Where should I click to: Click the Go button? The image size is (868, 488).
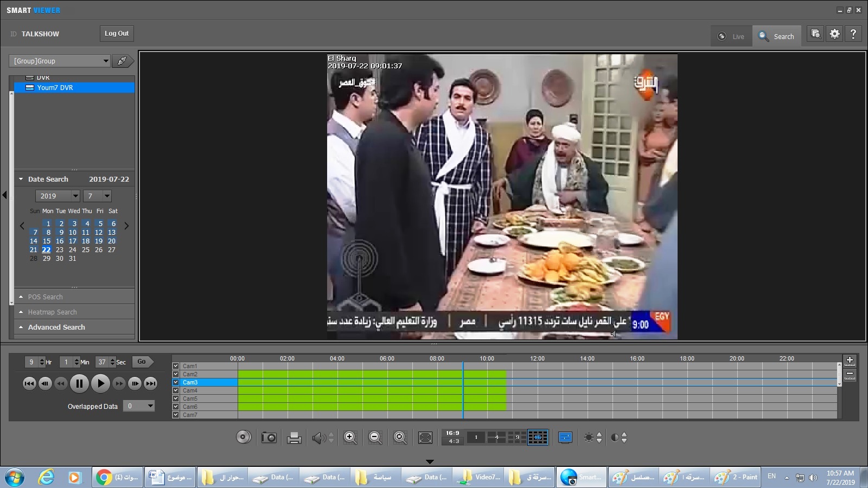143,362
